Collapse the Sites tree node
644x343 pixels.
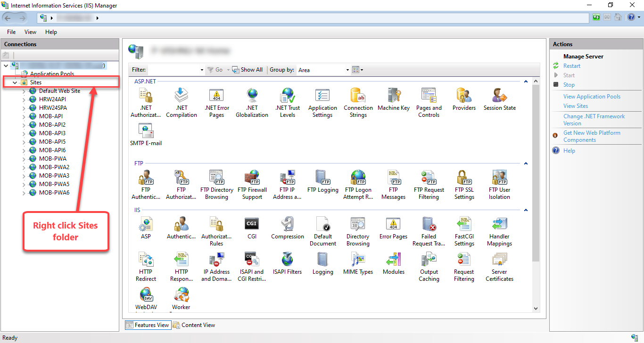click(15, 82)
